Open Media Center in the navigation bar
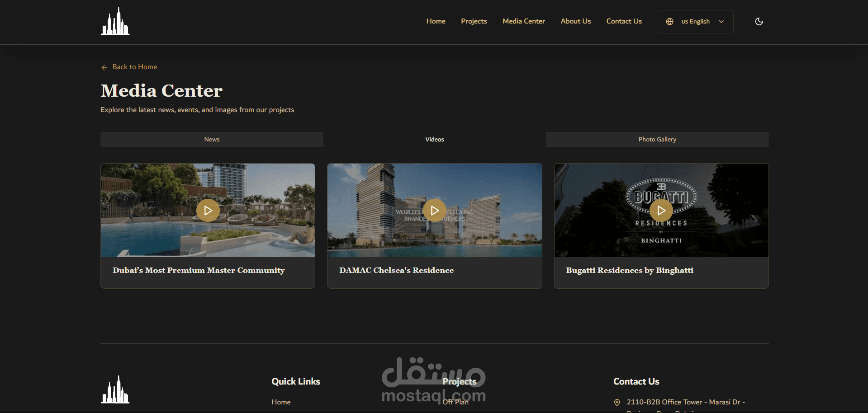The width and height of the screenshot is (868, 413). [523, 21]
